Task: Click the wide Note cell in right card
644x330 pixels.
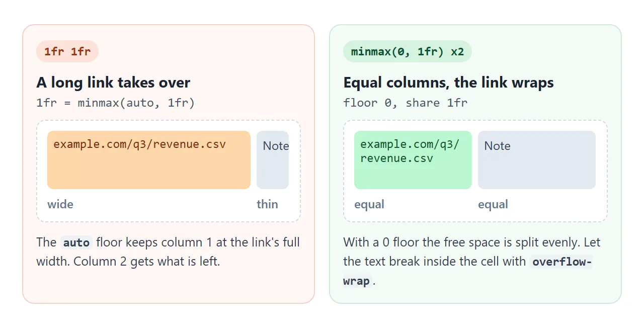Action: click(537, 160)
